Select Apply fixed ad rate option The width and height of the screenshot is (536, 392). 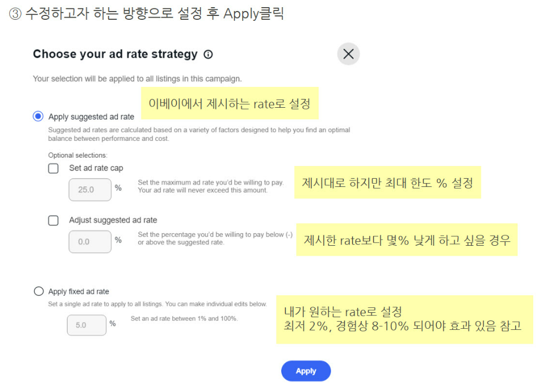[39, 291]
